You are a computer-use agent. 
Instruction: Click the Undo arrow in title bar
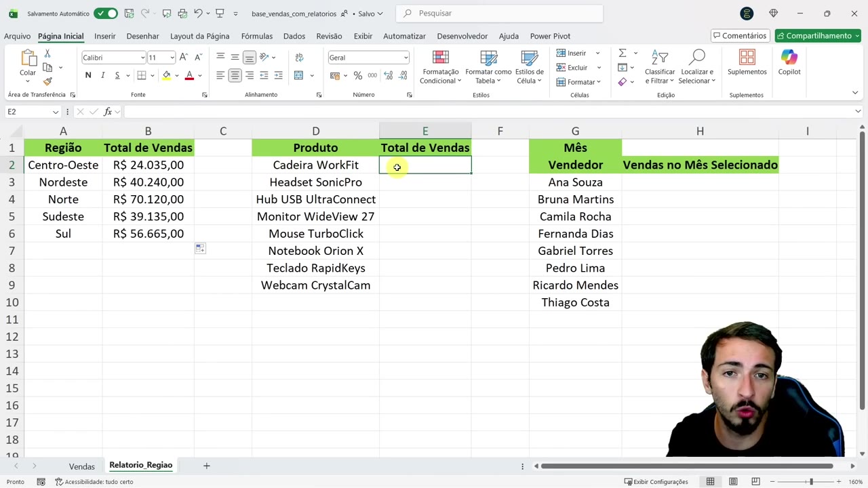tap(198, 14)
